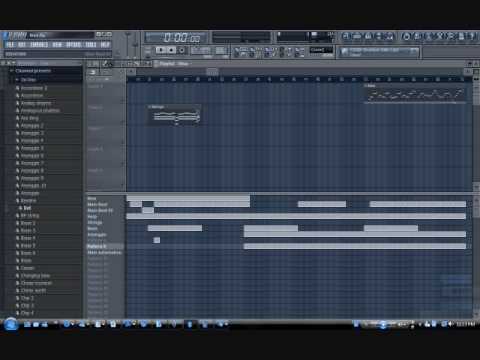Open the CHANNELS menu
Image resolution: width=480 pixels, height=360 pixels.
pyautogui.click(x=39, y=45)
